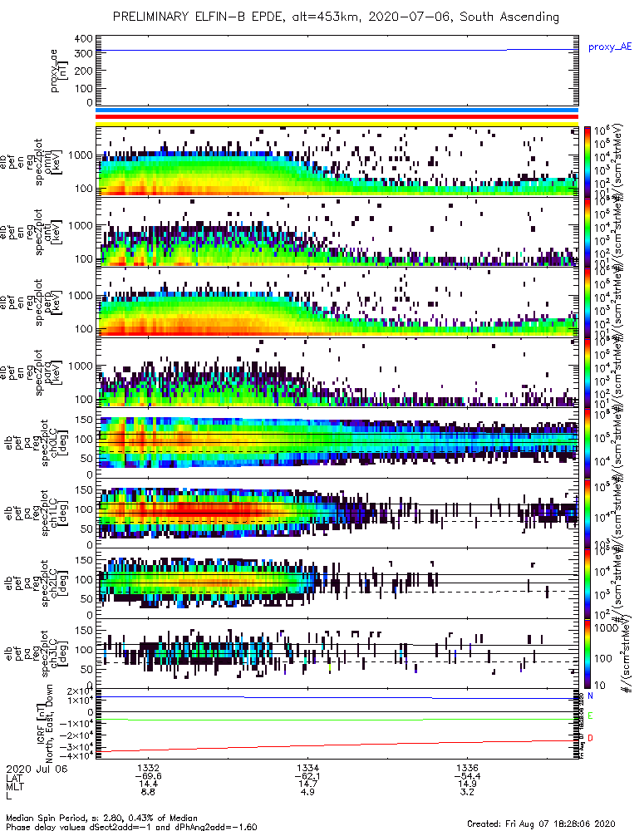Click the ch2LC pitch-angle spectrogram panel

(337, 583)
